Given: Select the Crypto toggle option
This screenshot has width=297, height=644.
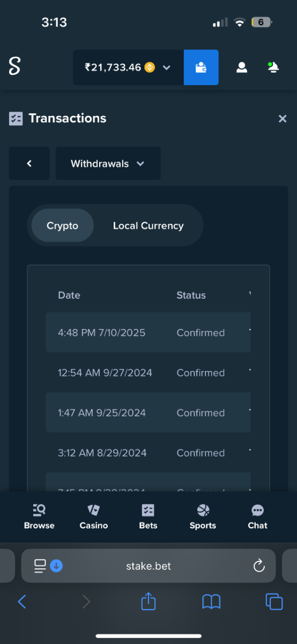Looking at the screenshot, I should click(62, 225).
